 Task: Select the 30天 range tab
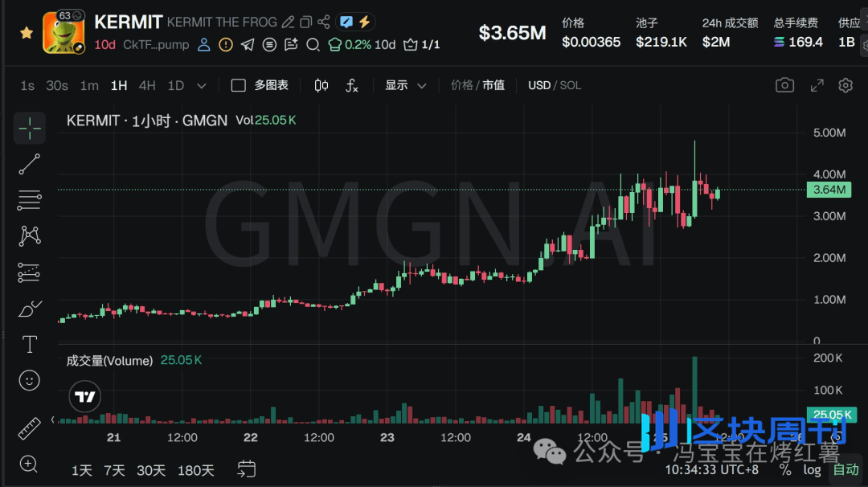[150, 470]
